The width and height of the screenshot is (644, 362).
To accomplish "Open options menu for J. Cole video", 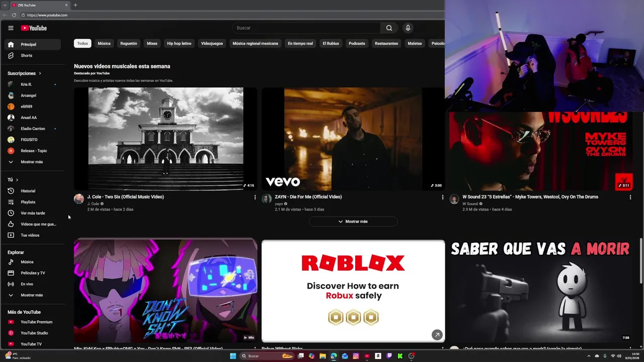I will [255, 197].
